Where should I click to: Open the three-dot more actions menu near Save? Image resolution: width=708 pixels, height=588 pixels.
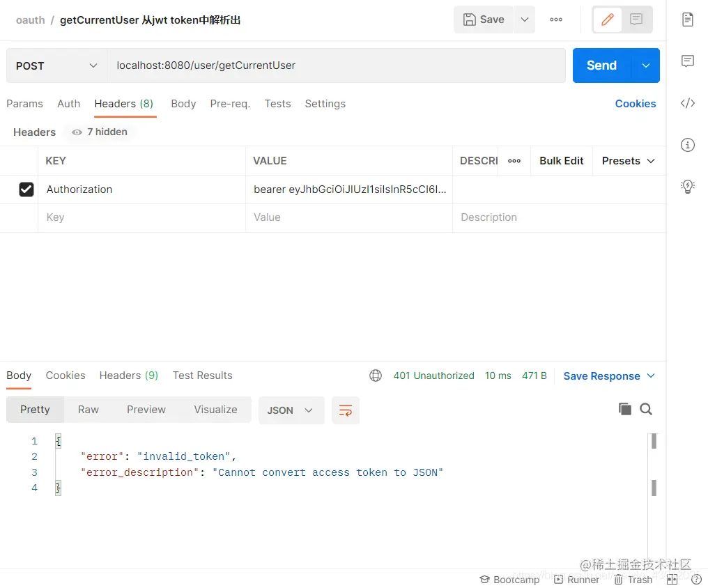point(556,20)
